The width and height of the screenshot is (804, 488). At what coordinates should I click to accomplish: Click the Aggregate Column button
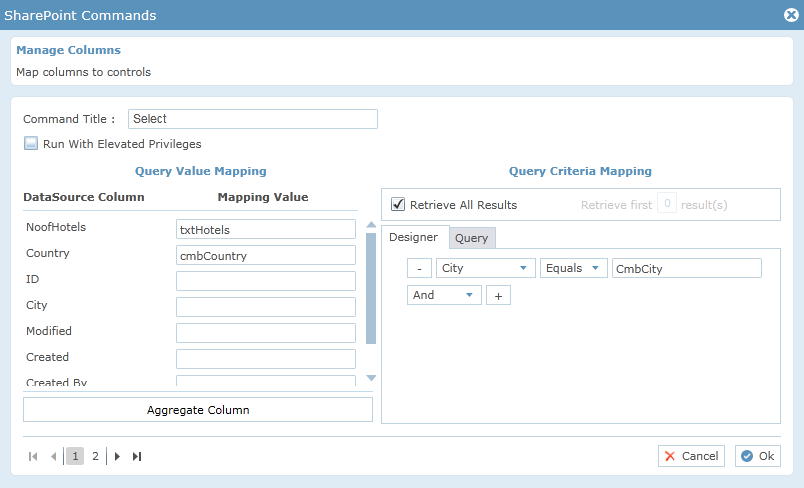[198, 410]
